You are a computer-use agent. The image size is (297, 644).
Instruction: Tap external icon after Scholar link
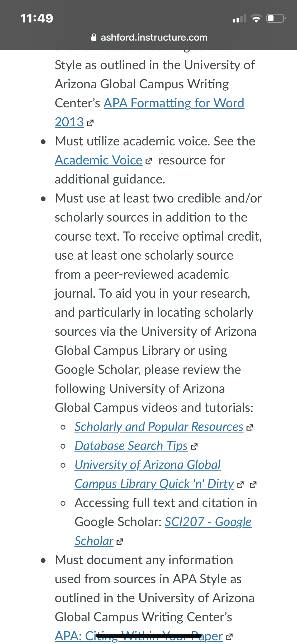[120, 542]
